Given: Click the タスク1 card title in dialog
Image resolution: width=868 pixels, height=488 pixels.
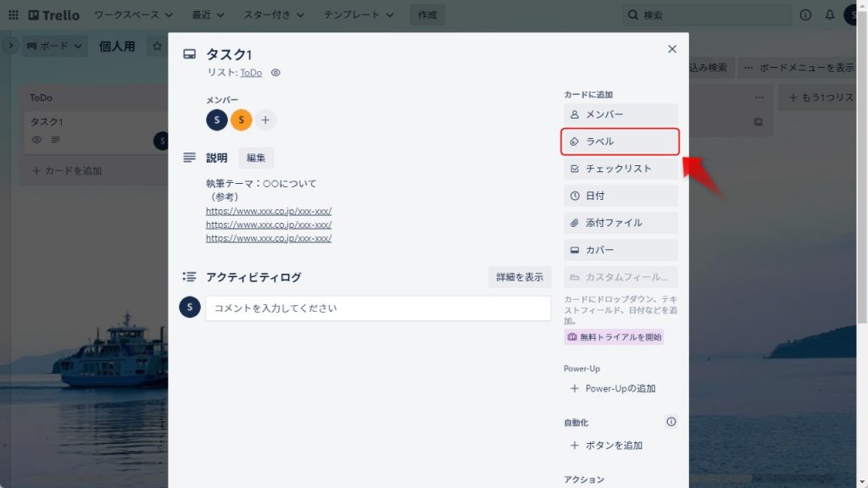Looking at the screenshot, I should (229, 54).
